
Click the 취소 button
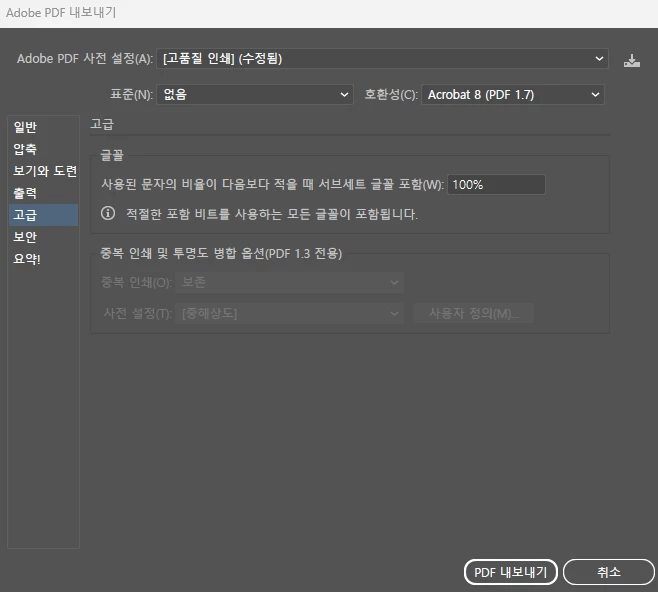[608, 572]
